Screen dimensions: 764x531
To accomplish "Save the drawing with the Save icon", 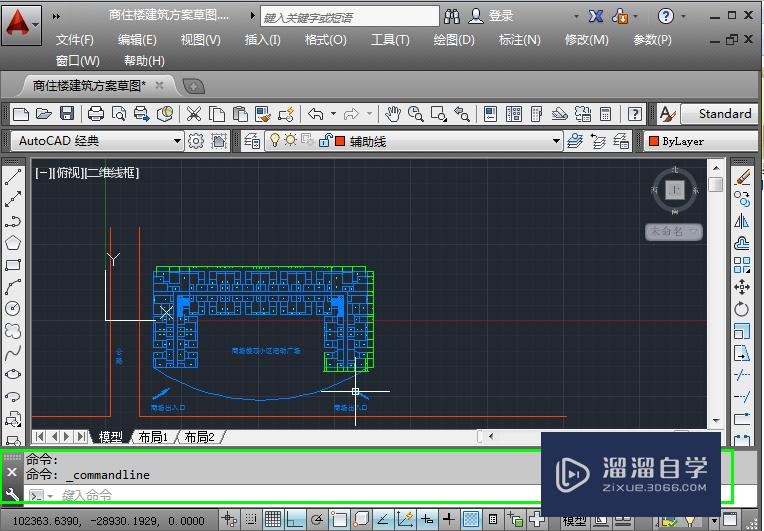I will point(67,114).
